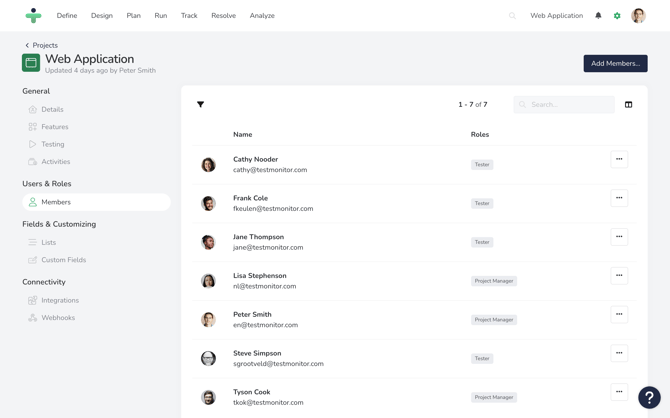Image resolution: width=670 pixels, height=418 pixels.
Task: Open the Track menu
Action: [x=189, y=15]
